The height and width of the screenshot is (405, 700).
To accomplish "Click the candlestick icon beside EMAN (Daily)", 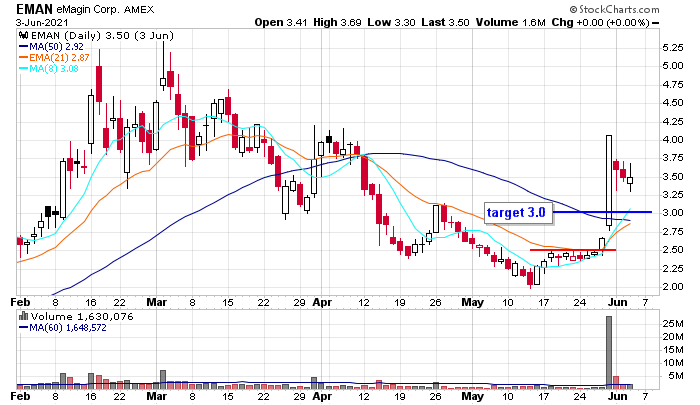I will coord(23,36).
